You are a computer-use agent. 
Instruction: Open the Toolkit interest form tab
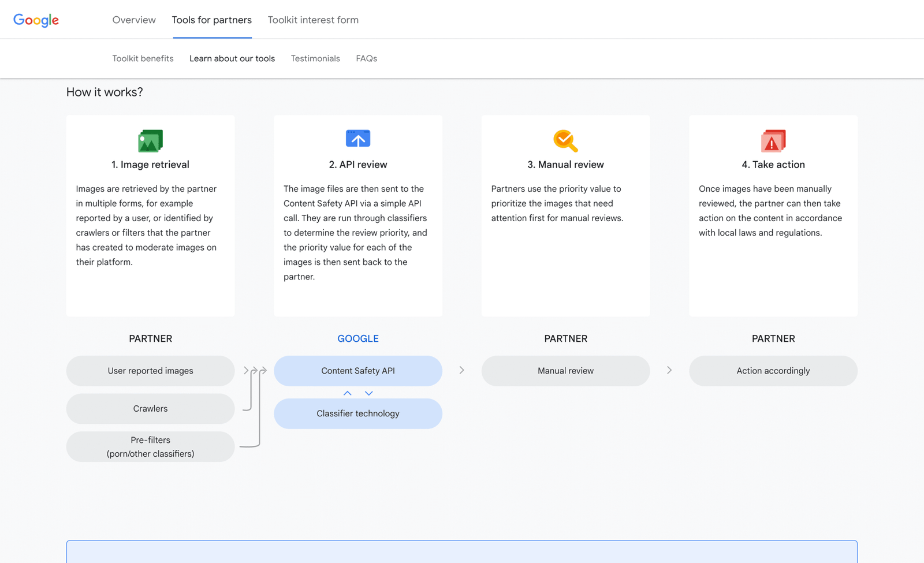(x=313, y=20)
